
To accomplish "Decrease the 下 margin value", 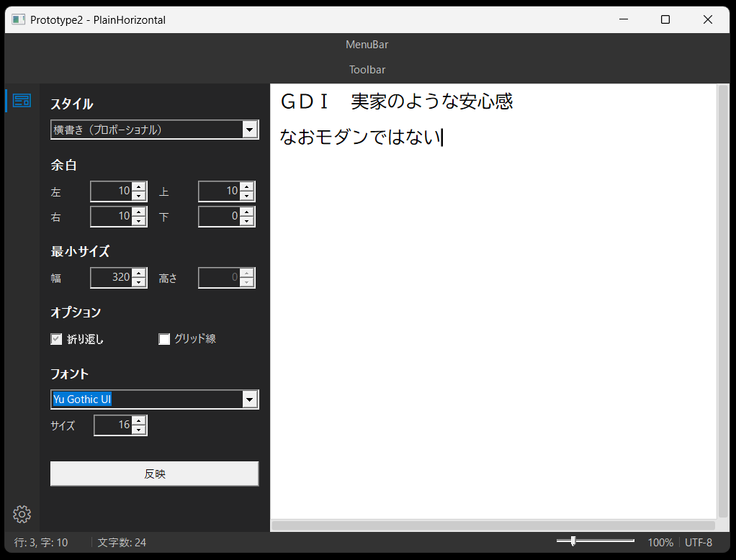I will coord(247,222).
